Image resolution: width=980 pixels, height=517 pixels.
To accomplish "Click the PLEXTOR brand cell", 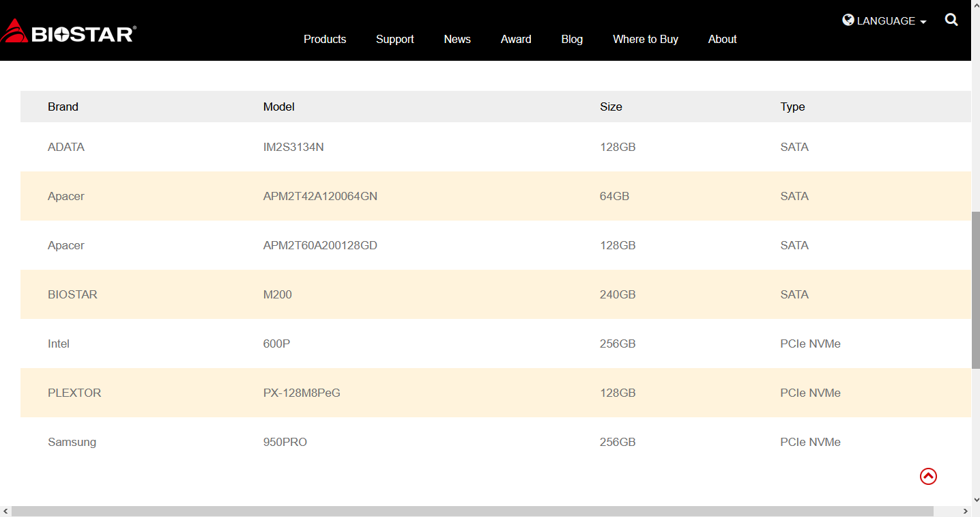I will (x=74, y=393).
